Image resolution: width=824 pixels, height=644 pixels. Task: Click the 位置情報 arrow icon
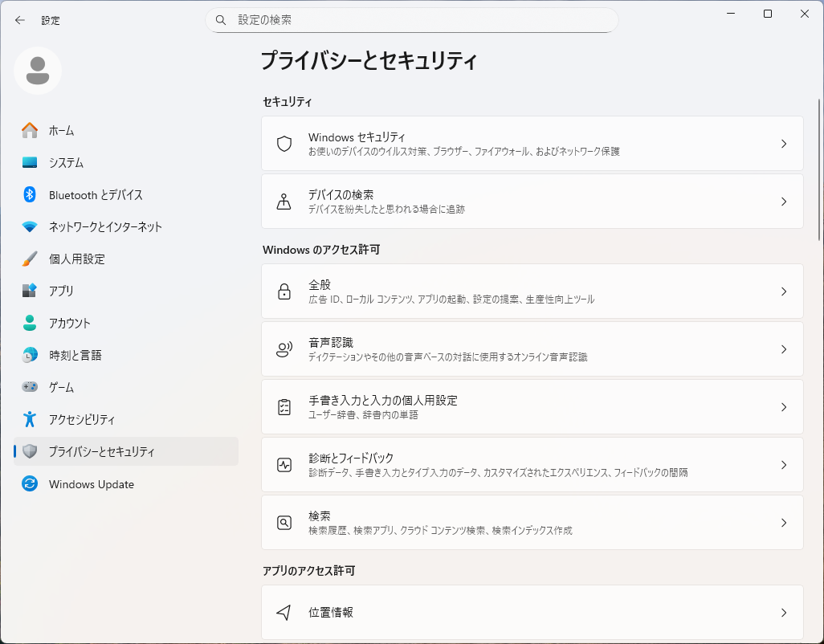(x=284, y=613)
